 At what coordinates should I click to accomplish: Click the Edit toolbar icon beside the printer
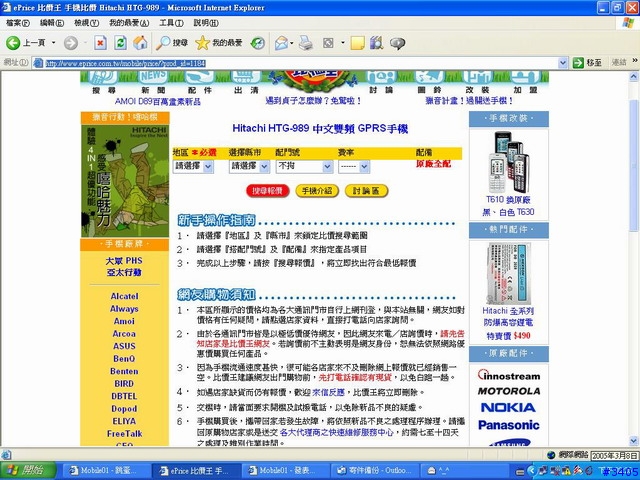(328, 43)
